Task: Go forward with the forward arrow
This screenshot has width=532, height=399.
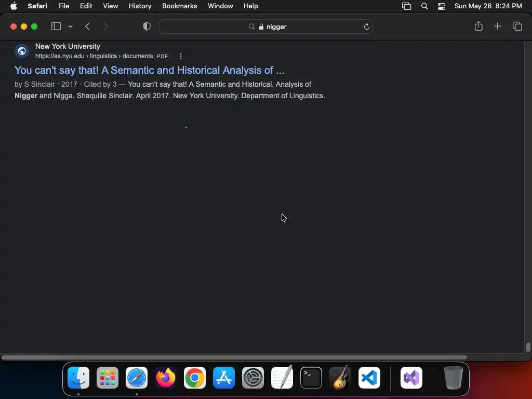Action: (x=105, y=26)
